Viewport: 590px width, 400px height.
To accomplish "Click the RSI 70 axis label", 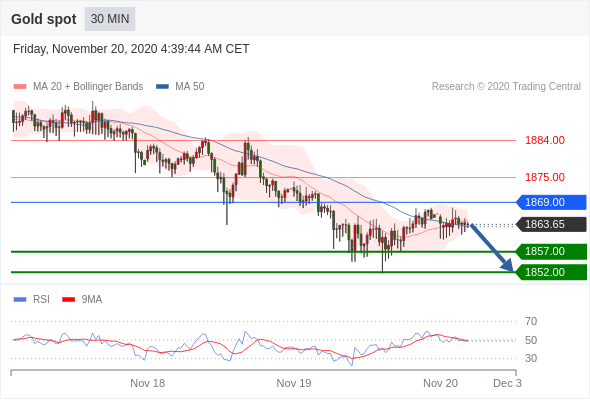I will (531, 321).
